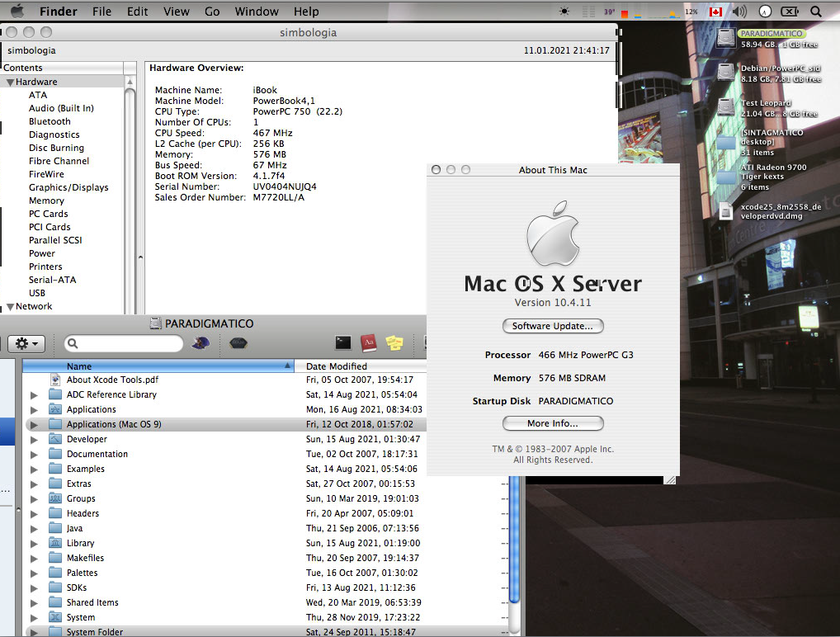Open the Apple menu

(x=17, y=11)
